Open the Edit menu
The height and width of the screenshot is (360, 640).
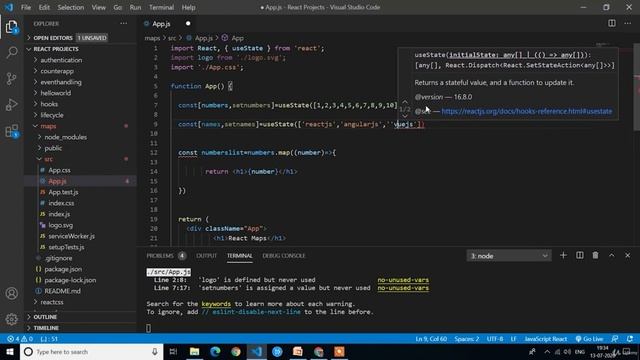[x=44, y=7]
